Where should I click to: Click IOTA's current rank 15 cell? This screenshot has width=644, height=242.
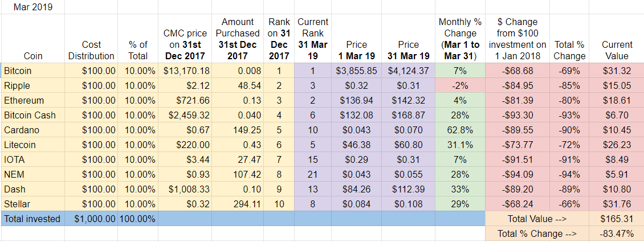tap(312, 159)
